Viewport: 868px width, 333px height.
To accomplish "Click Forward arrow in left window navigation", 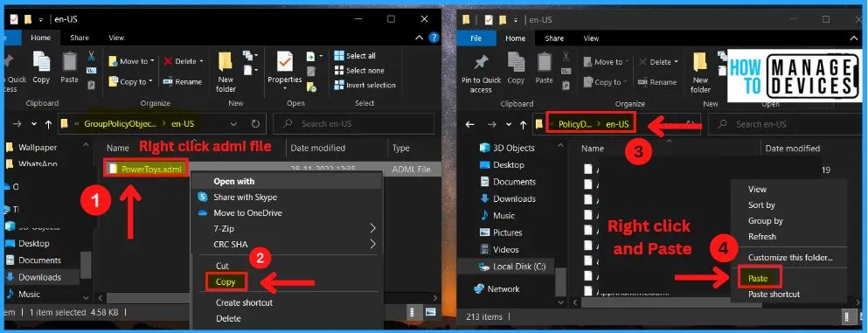I will [x=17, y=124].
